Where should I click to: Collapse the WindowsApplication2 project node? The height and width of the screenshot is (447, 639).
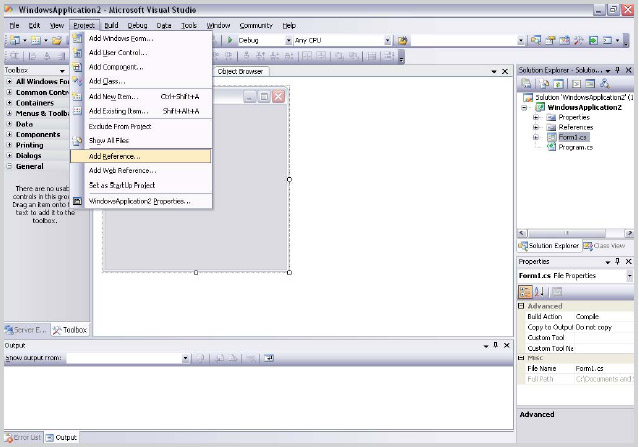tap(524, 108)
